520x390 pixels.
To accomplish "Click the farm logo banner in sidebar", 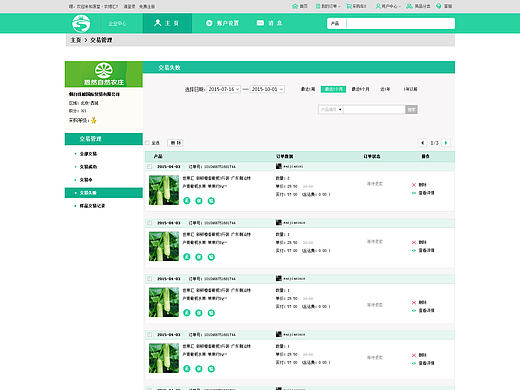I will click(104, 74).
